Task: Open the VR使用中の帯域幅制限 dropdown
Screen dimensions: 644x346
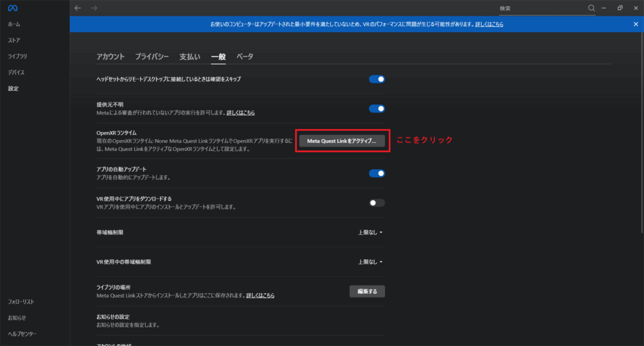Action: click(x=370, y=262)
